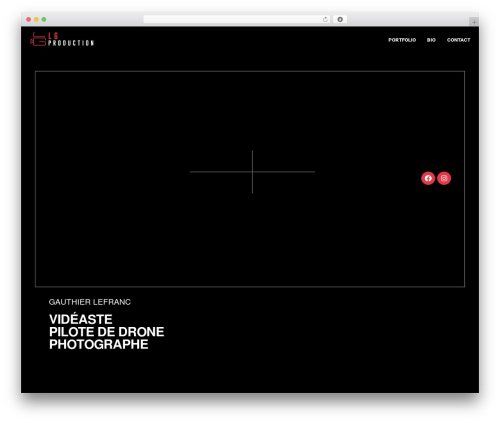Close the browser window with red button
The image size is (500, 423).
[x=29, y=20]
